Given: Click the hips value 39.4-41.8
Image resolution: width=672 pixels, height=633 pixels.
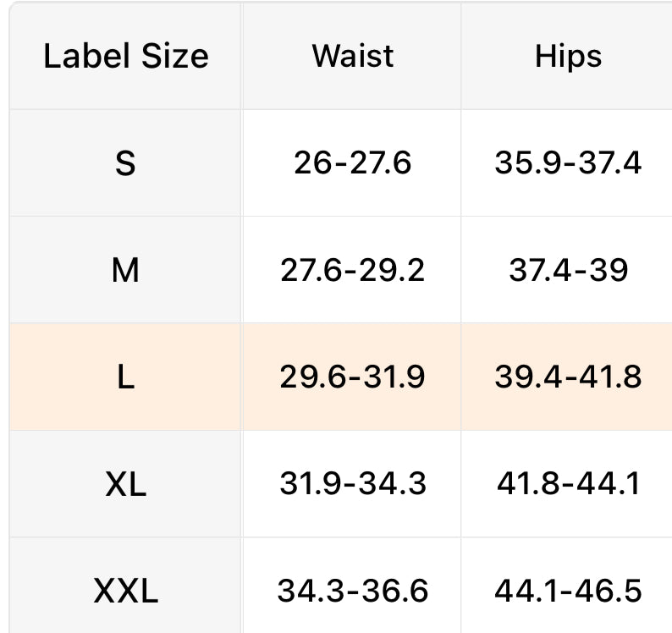Looking at the screenshot, I should click(x=568, y=377).
